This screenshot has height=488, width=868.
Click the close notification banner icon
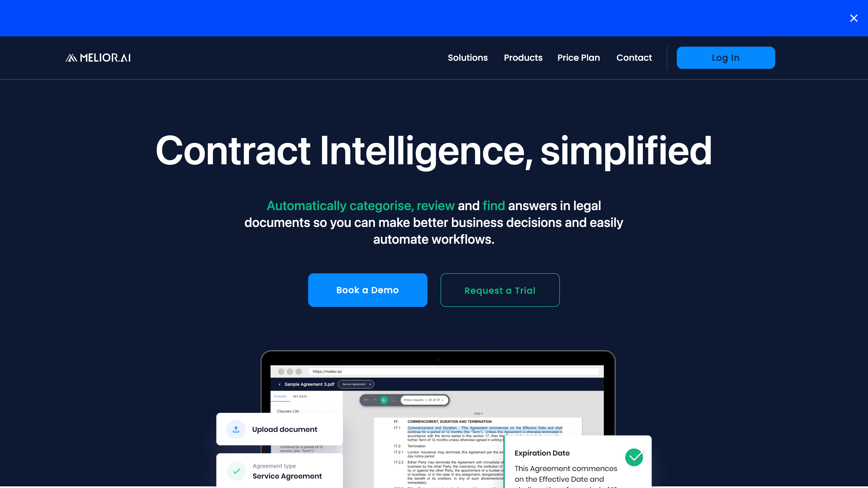(854, 18)
